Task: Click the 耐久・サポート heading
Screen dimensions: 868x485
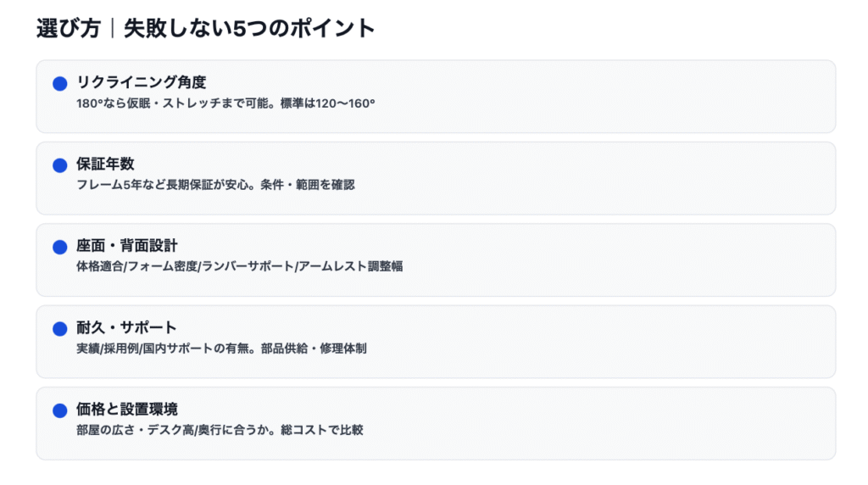Action: pyautogui.click(x=126, y=327)
